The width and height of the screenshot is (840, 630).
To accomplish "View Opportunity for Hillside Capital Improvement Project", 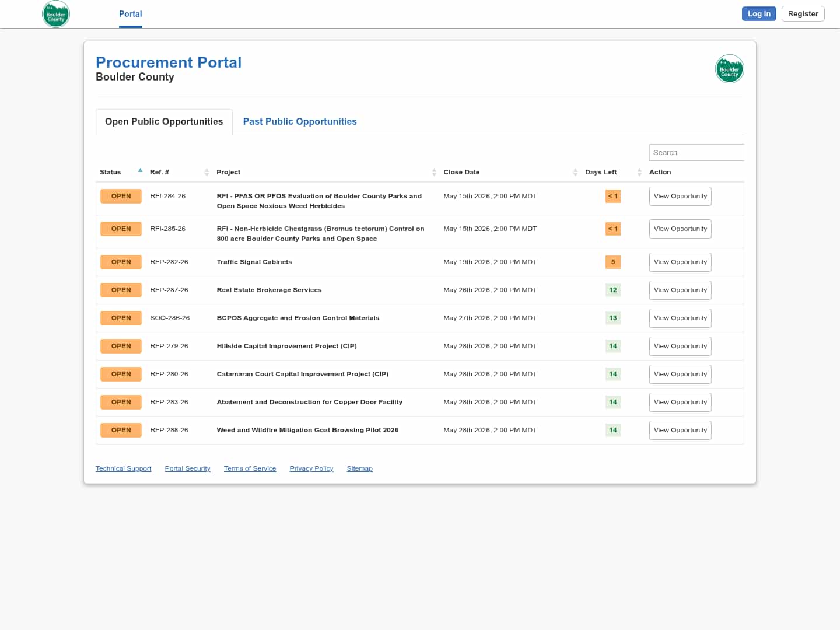I will click(x=680, y=346).
